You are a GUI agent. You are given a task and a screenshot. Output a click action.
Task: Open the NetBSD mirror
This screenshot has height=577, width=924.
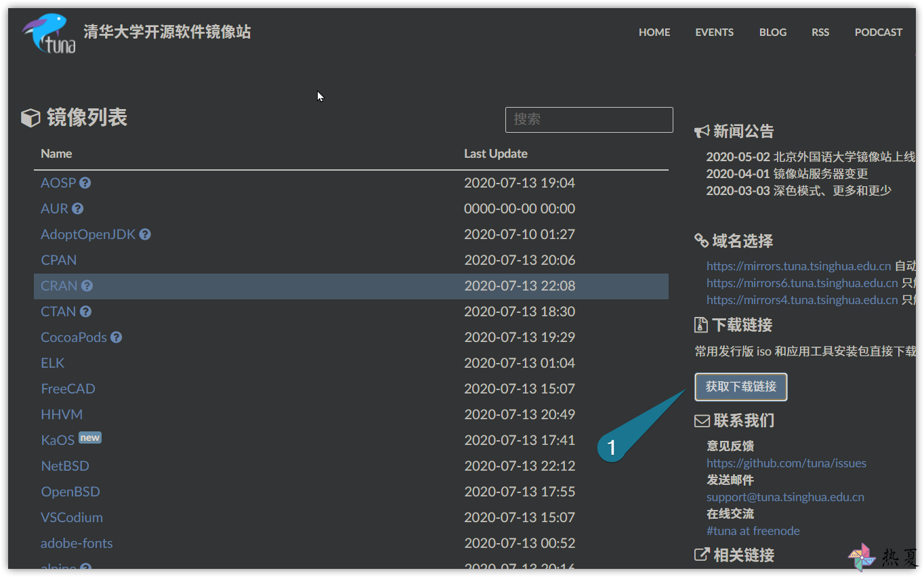pos(65,466)
